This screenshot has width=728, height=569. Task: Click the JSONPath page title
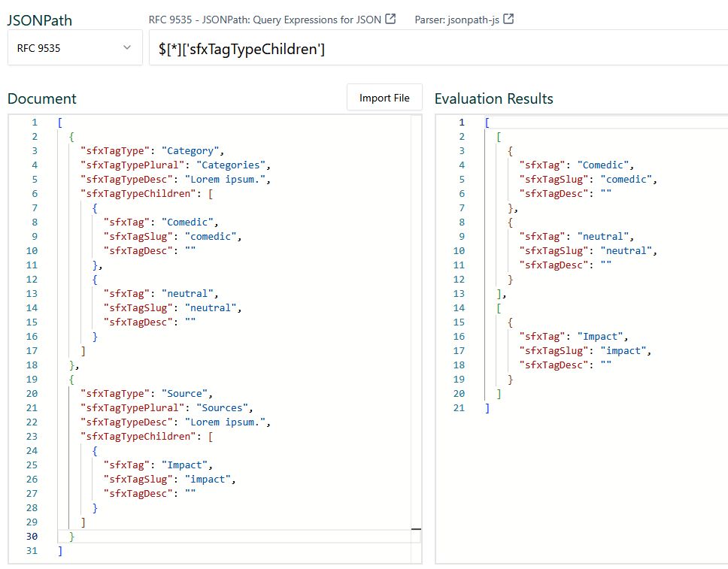(x=40, y=20)
